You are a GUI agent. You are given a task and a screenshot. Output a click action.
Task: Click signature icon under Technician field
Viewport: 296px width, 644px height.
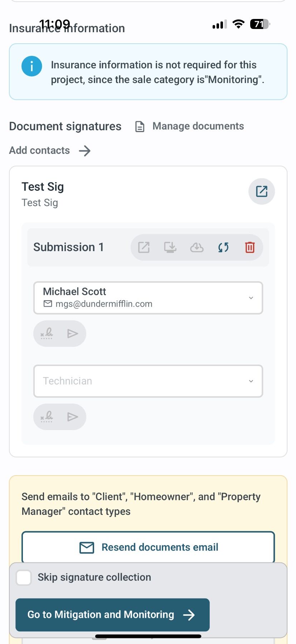tap(47, 416)
